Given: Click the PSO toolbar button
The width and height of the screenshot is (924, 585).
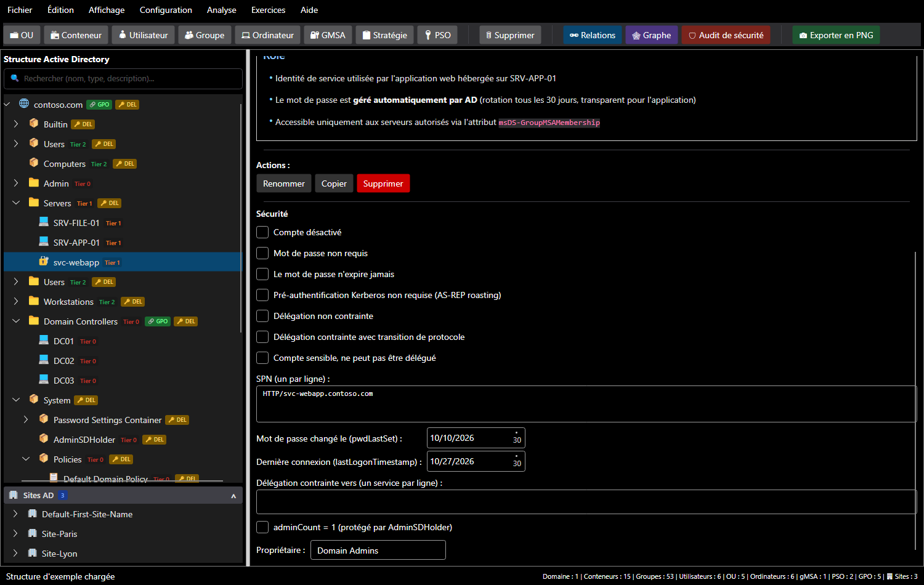Looking at the screenshot, I should [437, 35].
